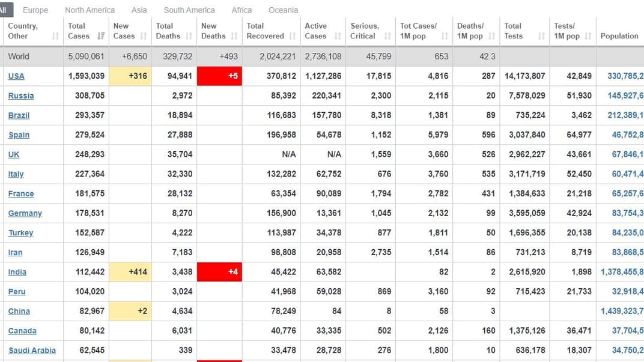The width and height of the screenshot is (644, 362).
Task: Follow the Brazil country link
Action: (19, 115)
